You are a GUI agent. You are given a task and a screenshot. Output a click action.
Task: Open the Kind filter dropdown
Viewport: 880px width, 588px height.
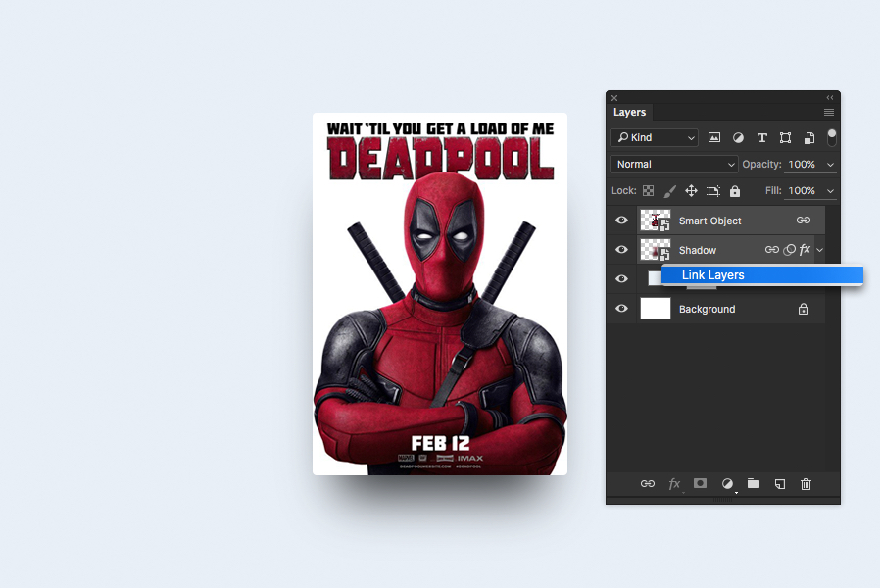[x=655, y=138]
